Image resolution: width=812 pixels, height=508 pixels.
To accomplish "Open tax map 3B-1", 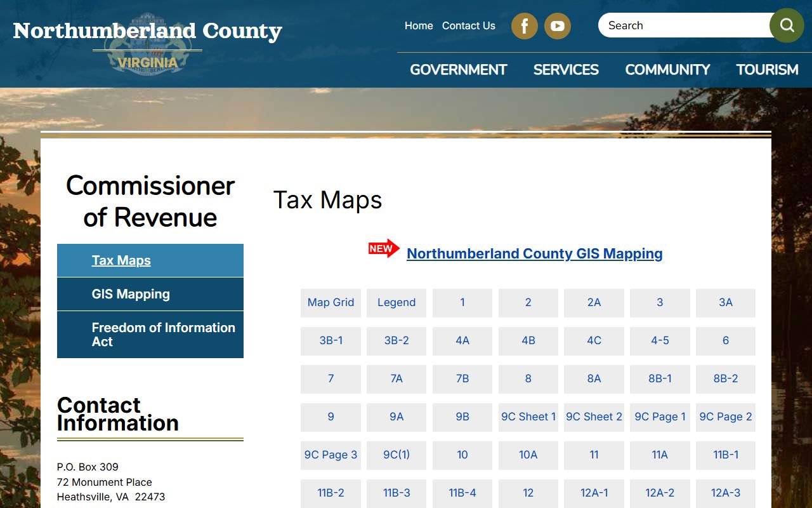I will click(331, 341).
